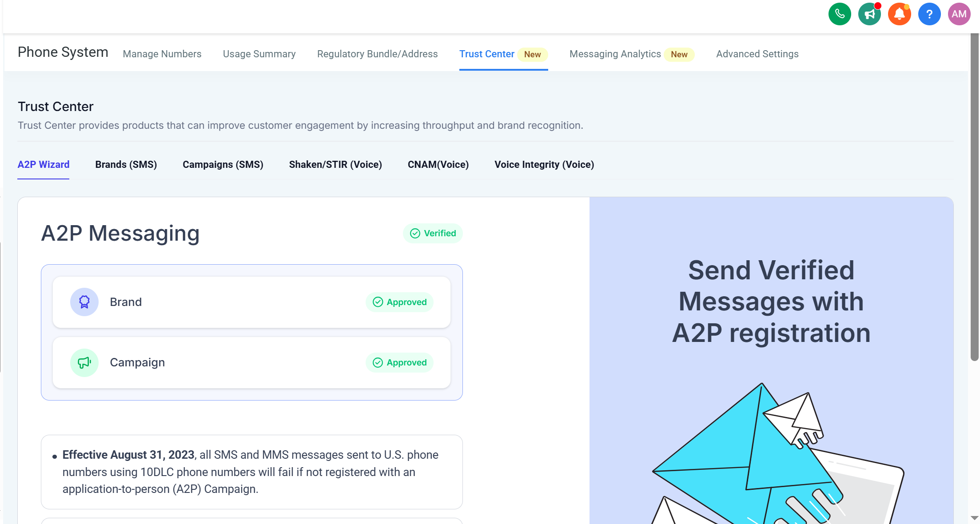Open the AM user avatar menu
Screen dimensions: 980x524
pos(959,14)
